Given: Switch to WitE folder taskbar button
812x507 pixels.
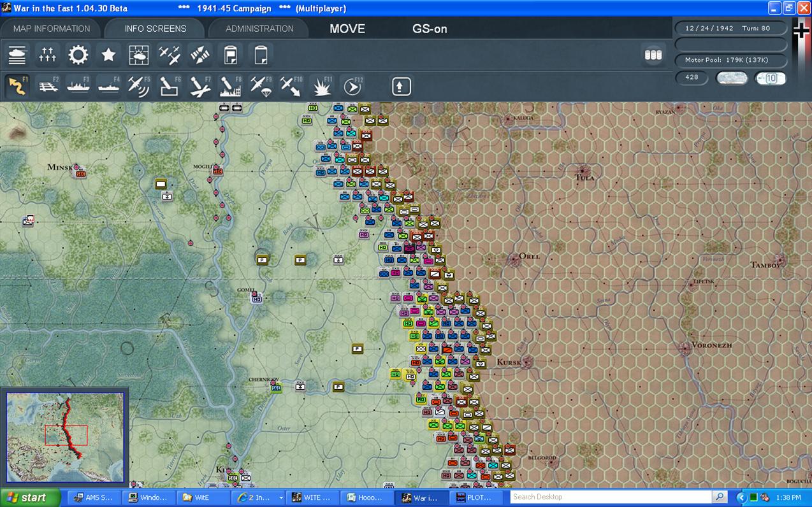Looking at the screenshot, I should (x=202, y=497).
